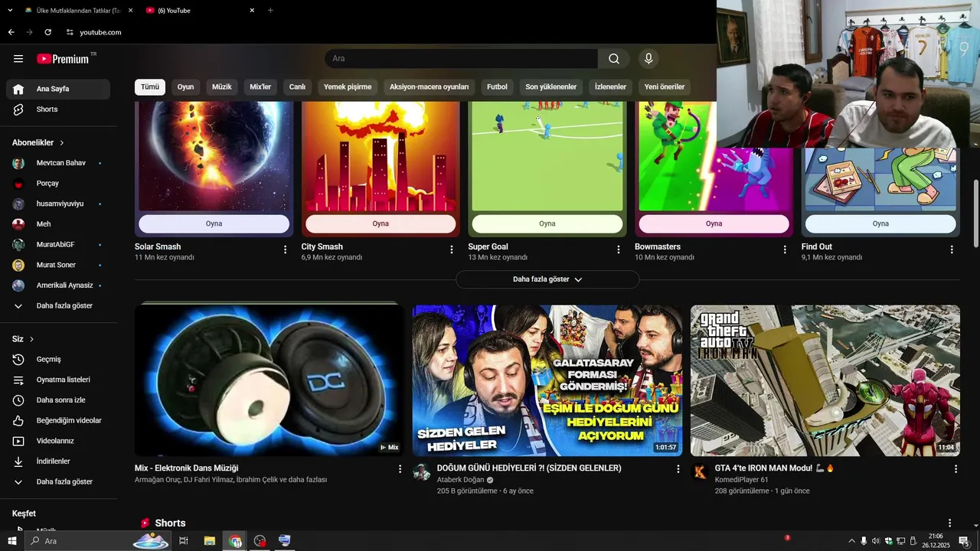Open KomediPlayer 61 channel avatar
This screenshot has height=551, width=980.
[x=700, y=471]
